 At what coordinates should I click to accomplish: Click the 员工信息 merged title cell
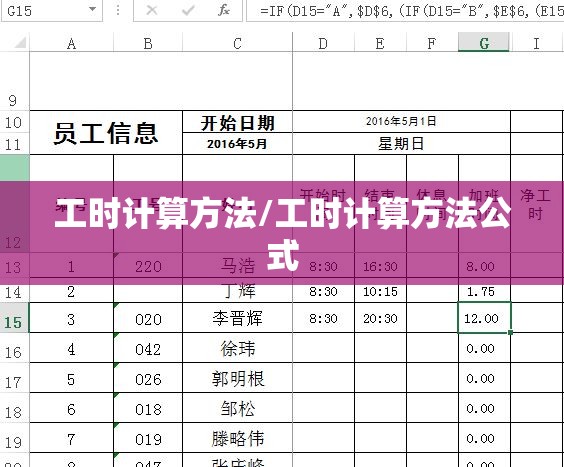(106, 133)
